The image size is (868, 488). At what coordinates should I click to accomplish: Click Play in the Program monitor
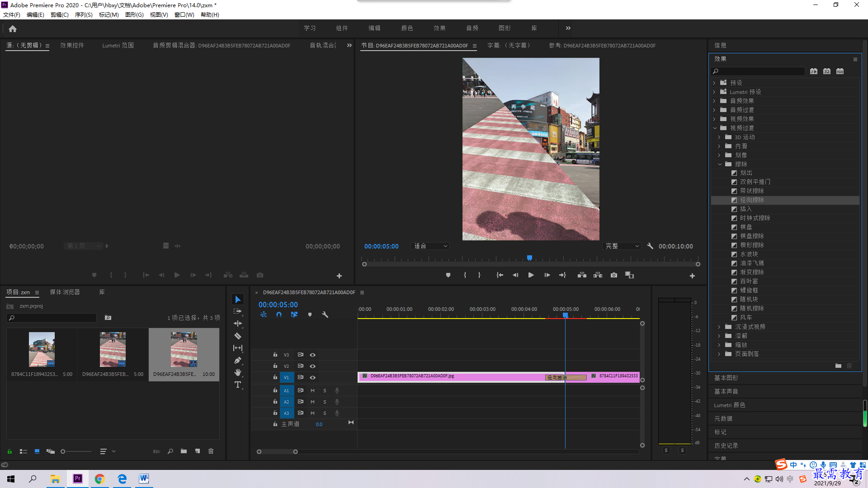point(531,275)
